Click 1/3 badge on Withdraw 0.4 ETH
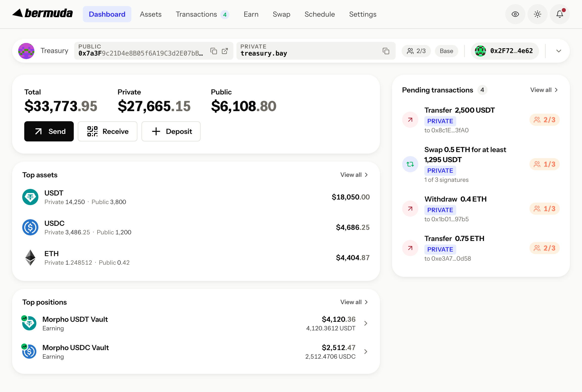The height and width of the screenshot is (392, 582). (545, 209)
